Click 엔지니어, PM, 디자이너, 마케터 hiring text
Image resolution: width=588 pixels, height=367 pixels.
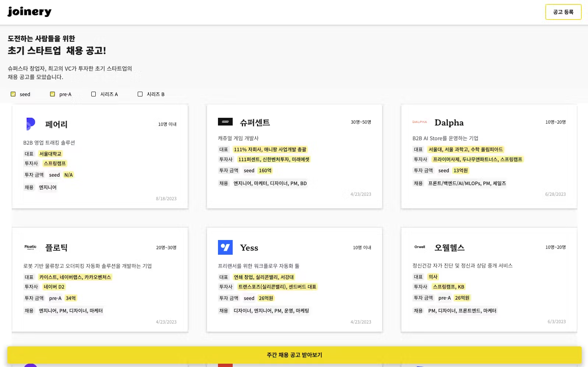click(x=71, y=311)
